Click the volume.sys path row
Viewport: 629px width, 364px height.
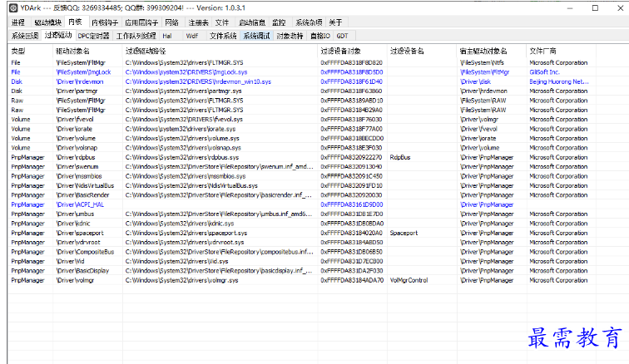[182, 138]
